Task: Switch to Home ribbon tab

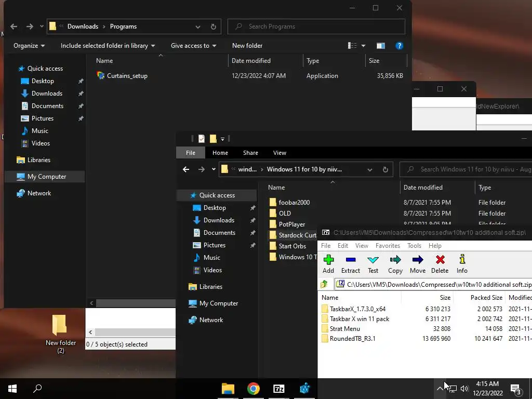Action: (220, 153)
